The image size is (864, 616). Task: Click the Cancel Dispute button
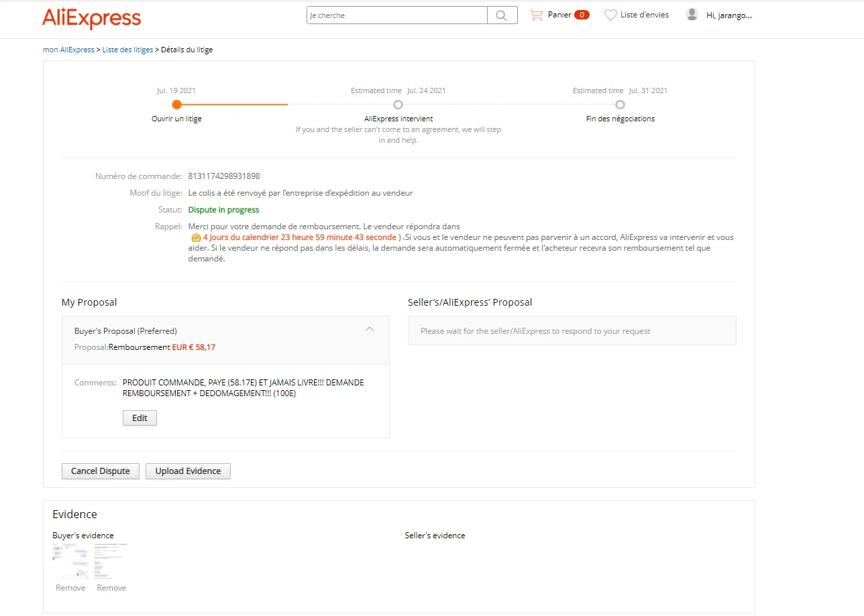[101, 471]
